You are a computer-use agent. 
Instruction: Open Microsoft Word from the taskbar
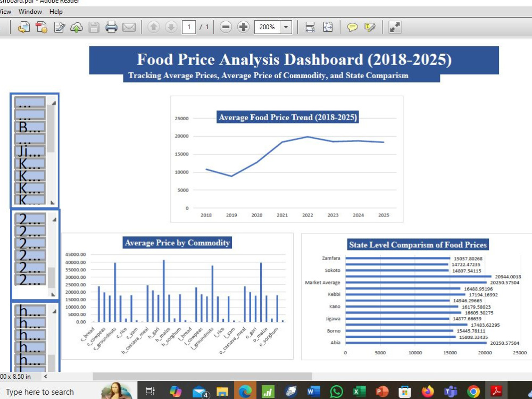pos(313,392)
